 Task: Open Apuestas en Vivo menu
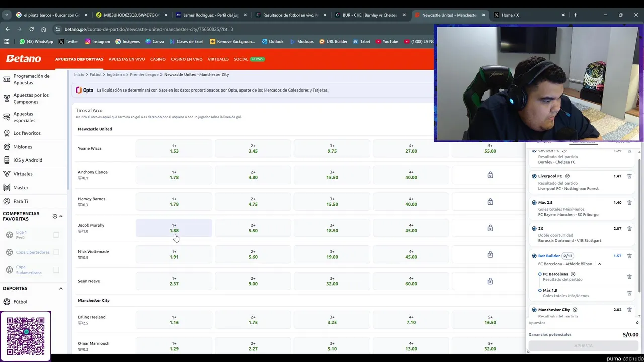click(x=127, y=59)
